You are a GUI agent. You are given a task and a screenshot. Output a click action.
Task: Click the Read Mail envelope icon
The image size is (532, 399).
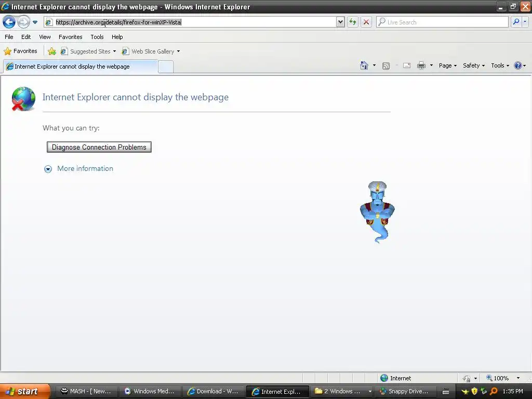[x=407, y=65]
